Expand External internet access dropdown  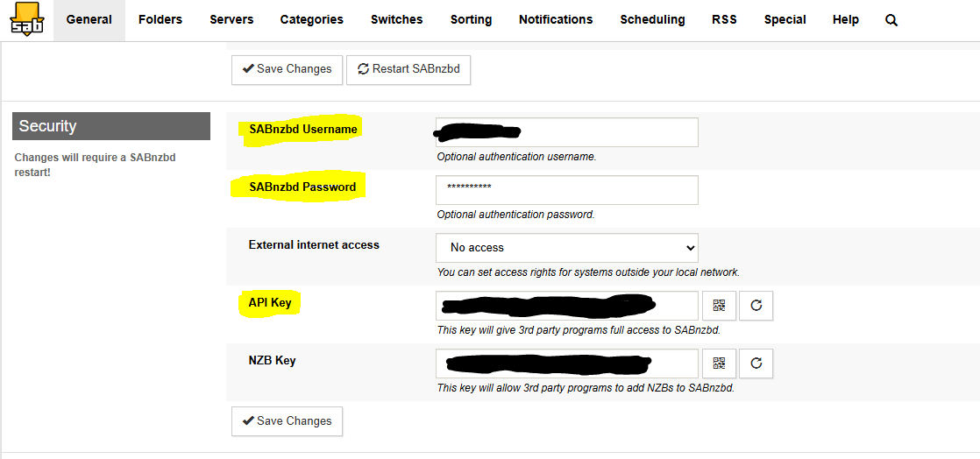(x=566, y=248)
